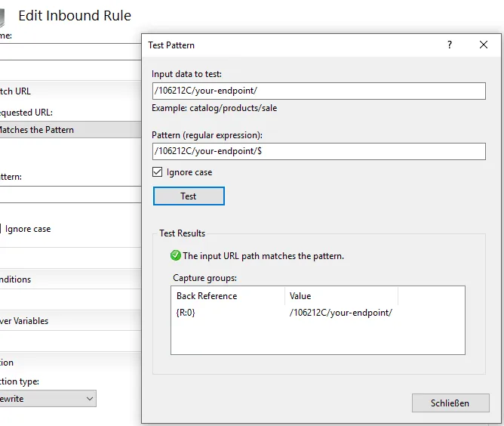The width and height of the screenshot is (504, 426).
Task: Click the Pattern regular expression field
Action: tap(318, 151)
